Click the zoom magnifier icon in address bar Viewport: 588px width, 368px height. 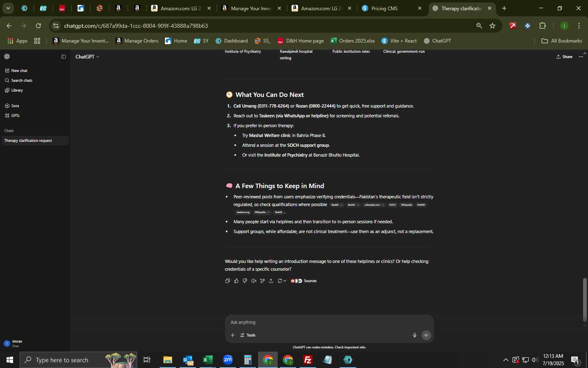coord(479,26)
